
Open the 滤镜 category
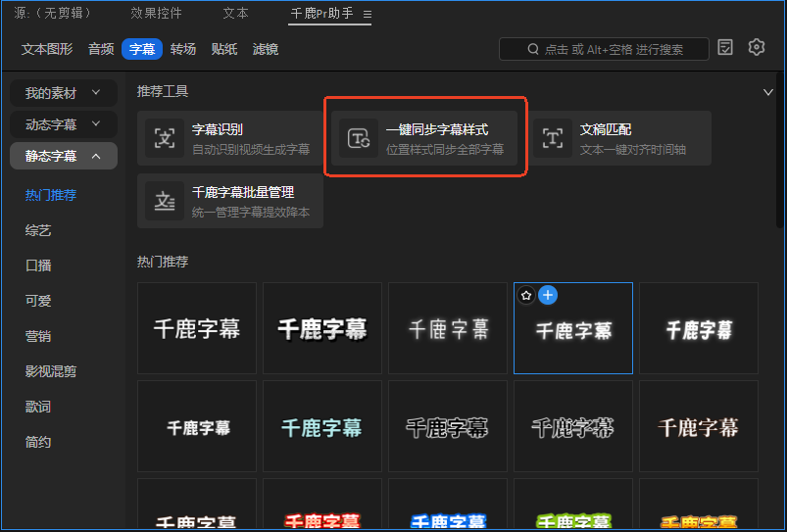pyautogui.click(x=265, y=49)
